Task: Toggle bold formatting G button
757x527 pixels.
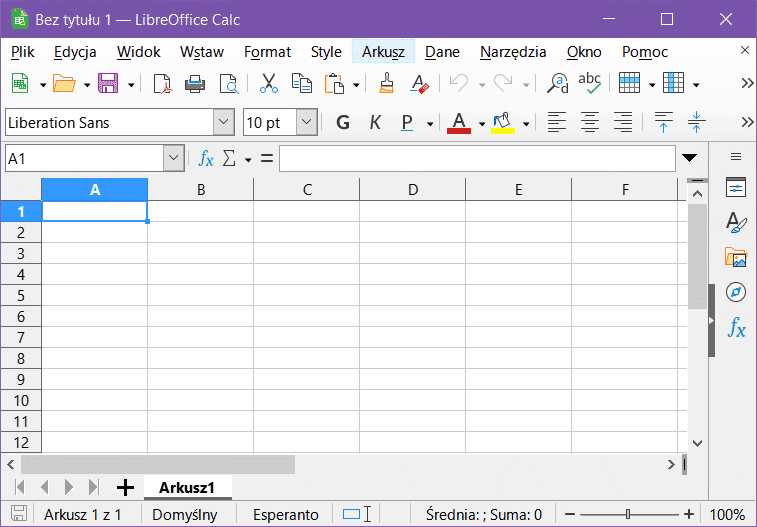Action: pyautogui.click(x=343, y=122)
